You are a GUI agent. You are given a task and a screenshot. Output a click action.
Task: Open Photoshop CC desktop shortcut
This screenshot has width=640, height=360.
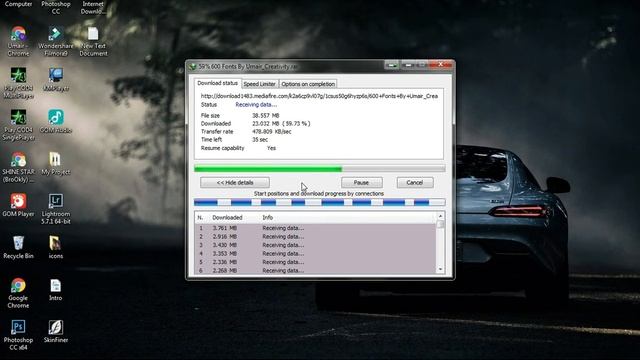coord(56,7)
